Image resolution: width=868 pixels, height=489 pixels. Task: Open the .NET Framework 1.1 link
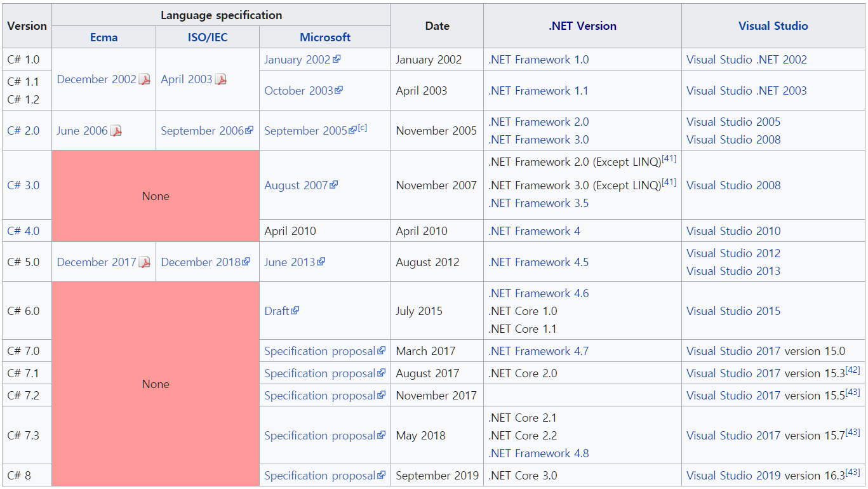point(538,91)
